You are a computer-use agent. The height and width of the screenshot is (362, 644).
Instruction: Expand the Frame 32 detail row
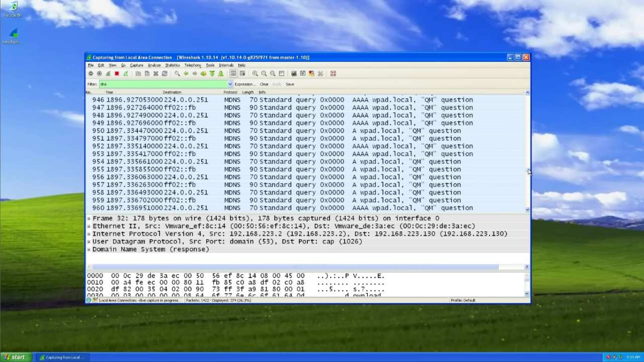coord(89,219)
